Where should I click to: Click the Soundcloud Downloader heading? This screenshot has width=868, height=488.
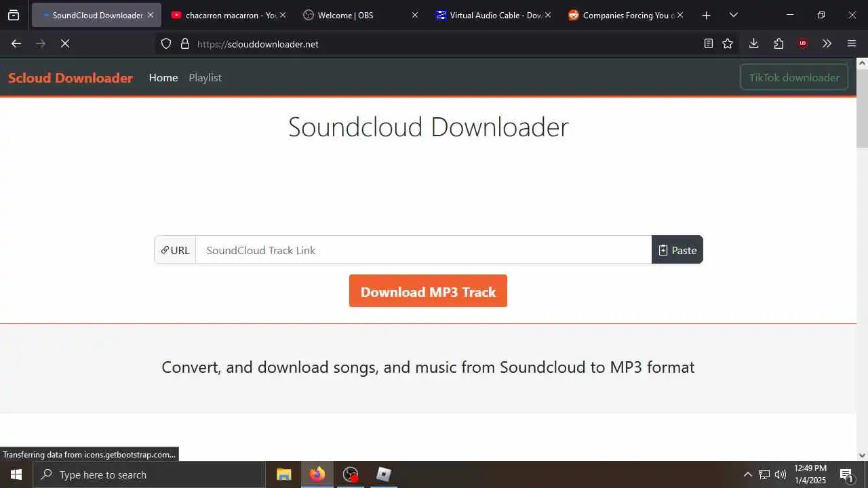click(428, 127)
